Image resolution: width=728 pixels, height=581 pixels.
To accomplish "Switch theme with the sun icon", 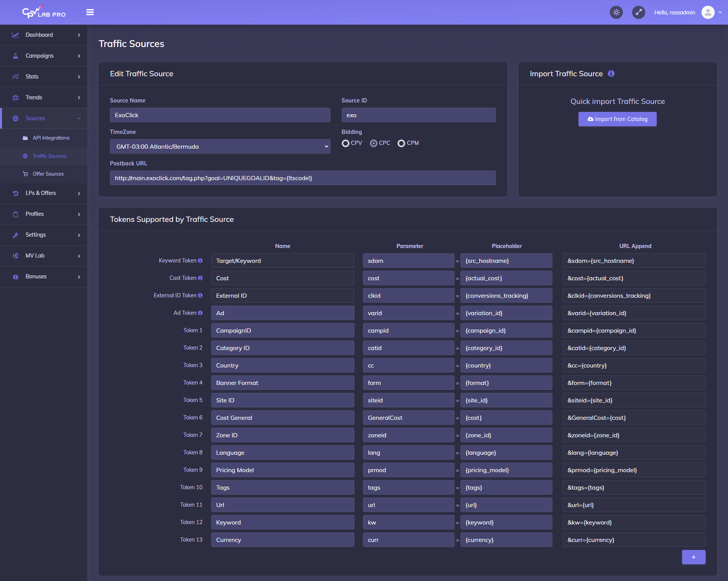I will 616,12.
